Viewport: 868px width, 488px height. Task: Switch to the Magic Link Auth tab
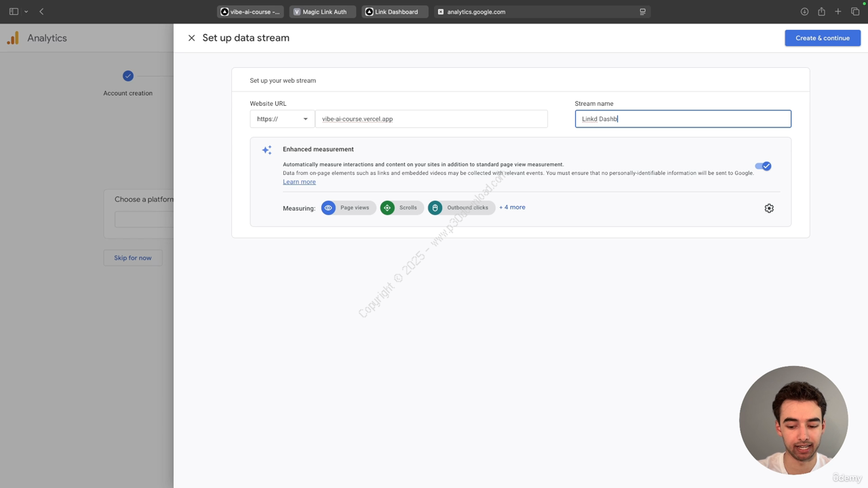323,12
